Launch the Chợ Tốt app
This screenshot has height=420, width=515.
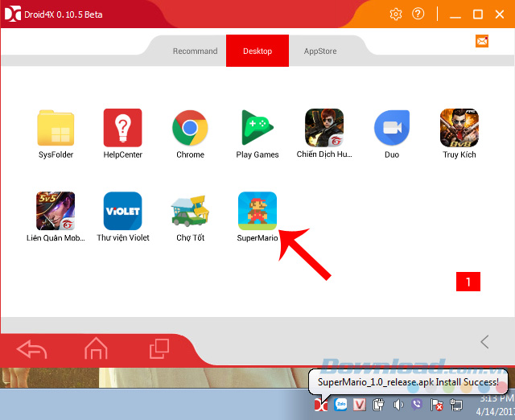tap(190, 211)
